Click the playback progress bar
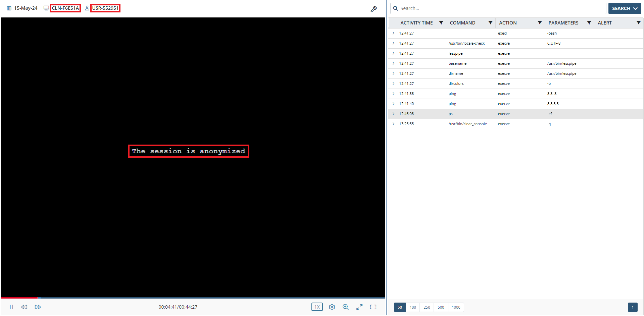The width and height of the screenshot is (644, 316). pos(201,298)
